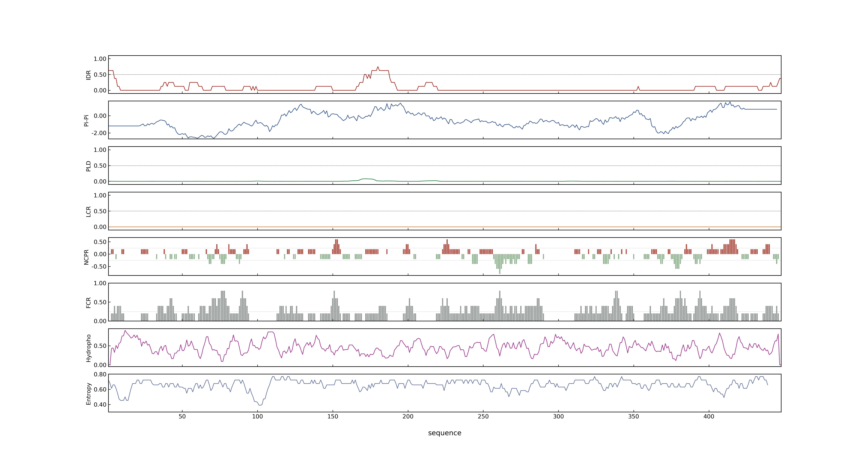Screen dimensions: 868x463
Task: Click the lowest green NCPR bar near residue 261
Action: [x=500, y=264]
